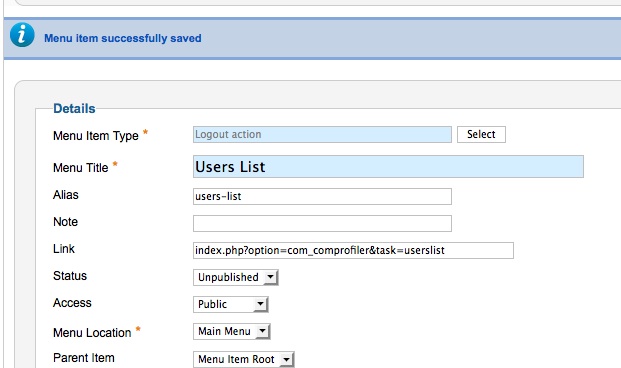The height and width of the screenshot is (368, 621).
Task: Open the Parent Item dropdown Menu Item Root
Action: (244, 359)
